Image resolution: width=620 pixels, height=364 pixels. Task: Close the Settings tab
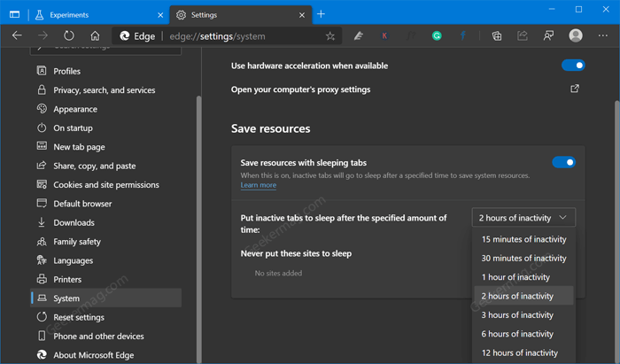point(302,15)
